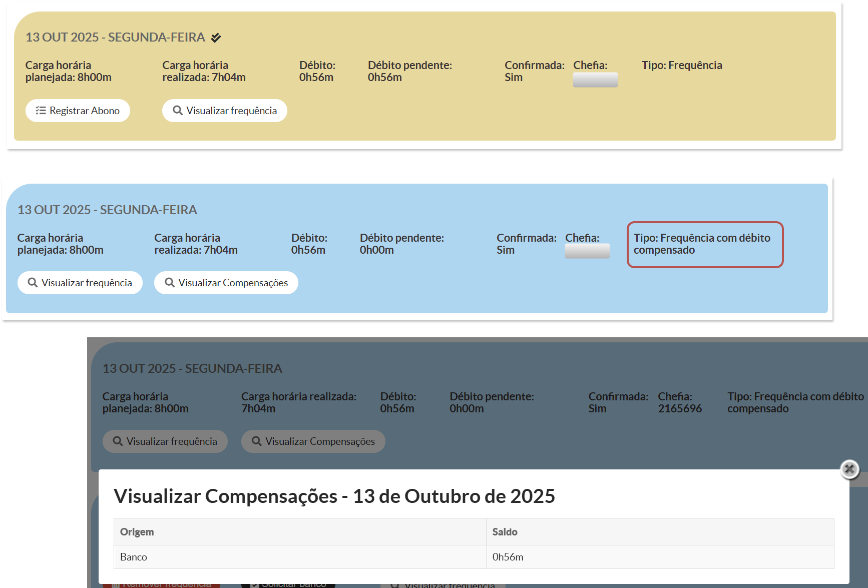The image size is (868, 588).
Task: Open Registrar Abono for 13 OUT
Action: click(78, 111)
